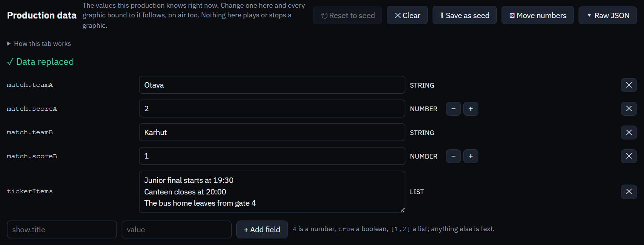The image size is (644, 245).
Task: Click Reset to seed button
Action: 347,15
